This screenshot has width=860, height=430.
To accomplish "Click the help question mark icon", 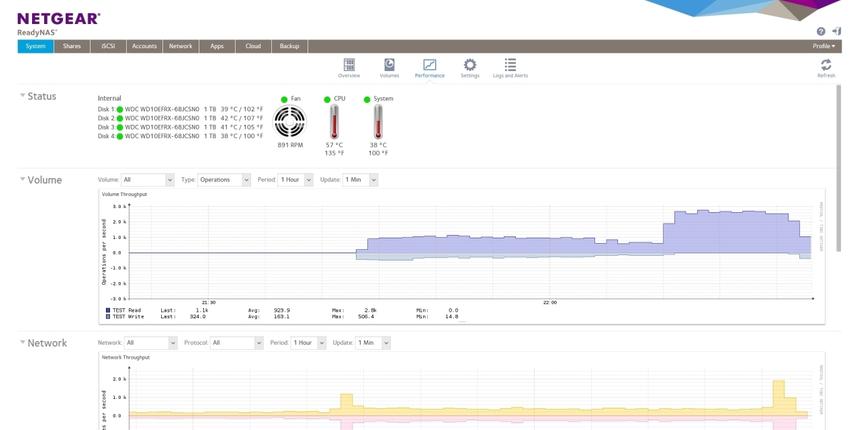I will click(x=821, y=32).
